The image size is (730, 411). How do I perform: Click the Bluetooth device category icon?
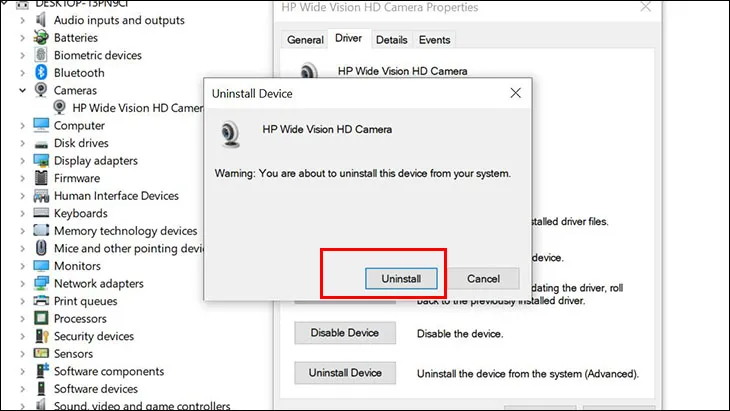tap(41, 73)
